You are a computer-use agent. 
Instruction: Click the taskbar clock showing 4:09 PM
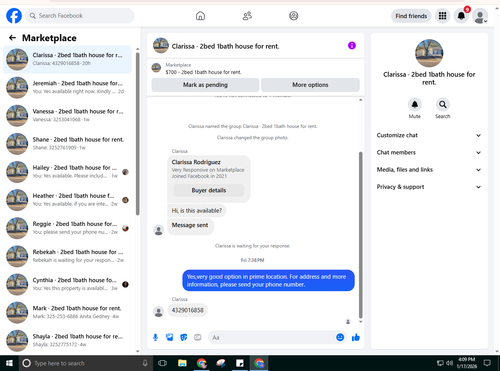click(466, 363)
